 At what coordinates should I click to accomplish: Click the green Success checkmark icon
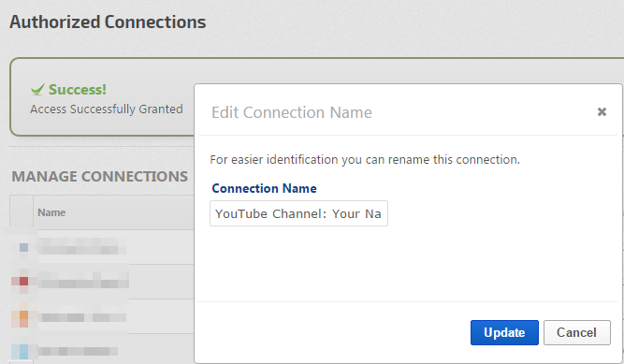pyautogui.click(x=37, y=90)
